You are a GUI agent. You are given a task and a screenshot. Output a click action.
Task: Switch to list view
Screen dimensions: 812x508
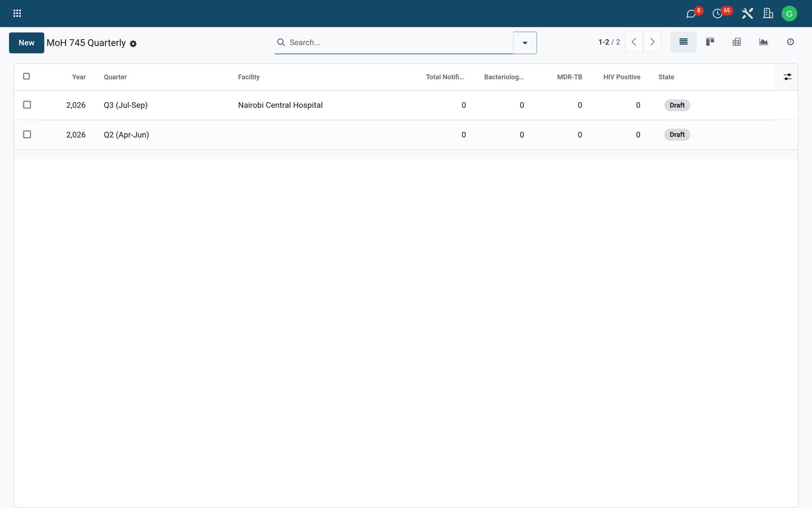(x=683, y=42)
